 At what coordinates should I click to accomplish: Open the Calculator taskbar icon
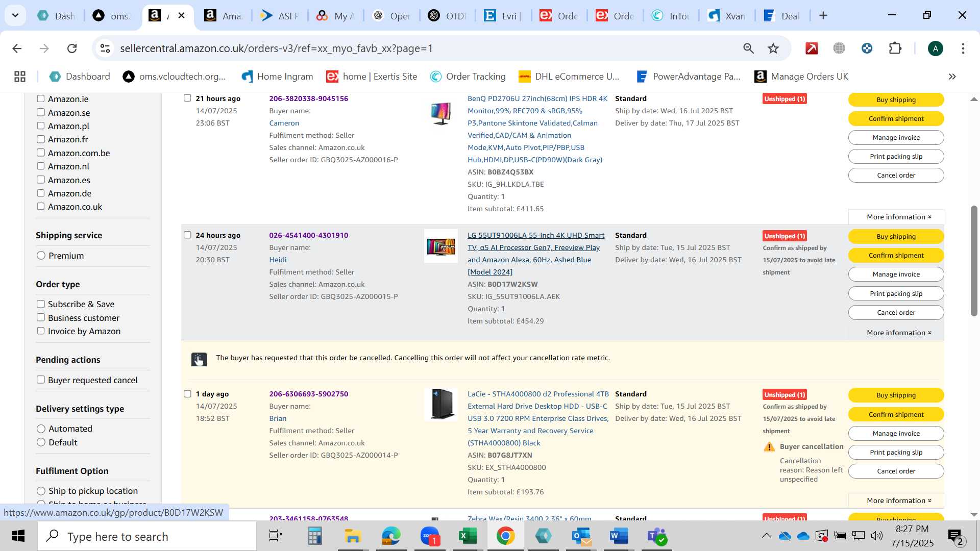pyautogui.click(x=314, y=536)
